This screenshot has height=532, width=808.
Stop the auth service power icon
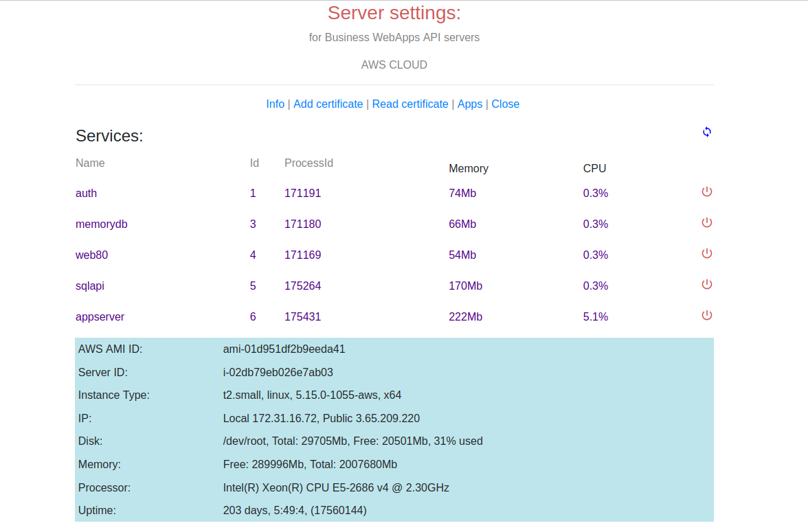click(706, 192)
